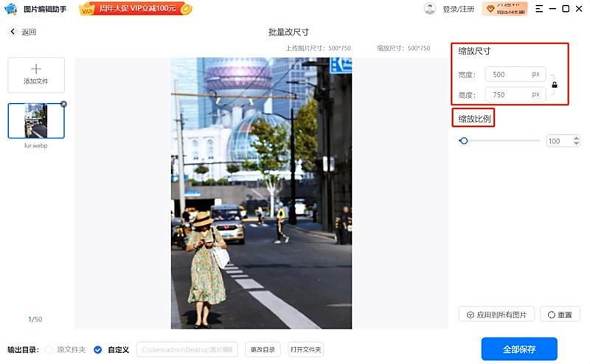Image resolution: width=590 pixels, height=364 pixels.
Task: Click 打开文件夹 button
Action: point(305,350)
